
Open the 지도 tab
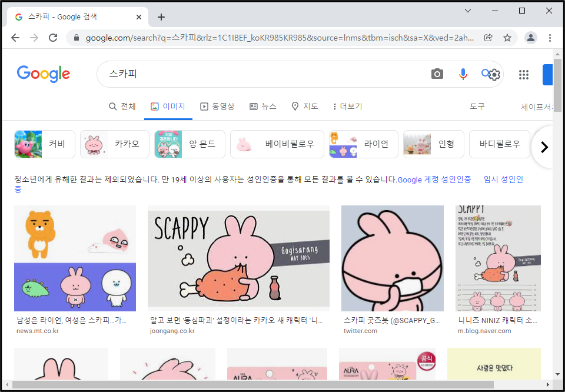[305, 107]
